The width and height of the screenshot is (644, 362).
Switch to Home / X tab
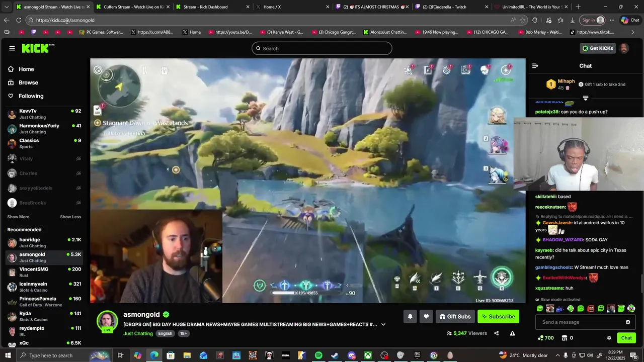(292, 7)
